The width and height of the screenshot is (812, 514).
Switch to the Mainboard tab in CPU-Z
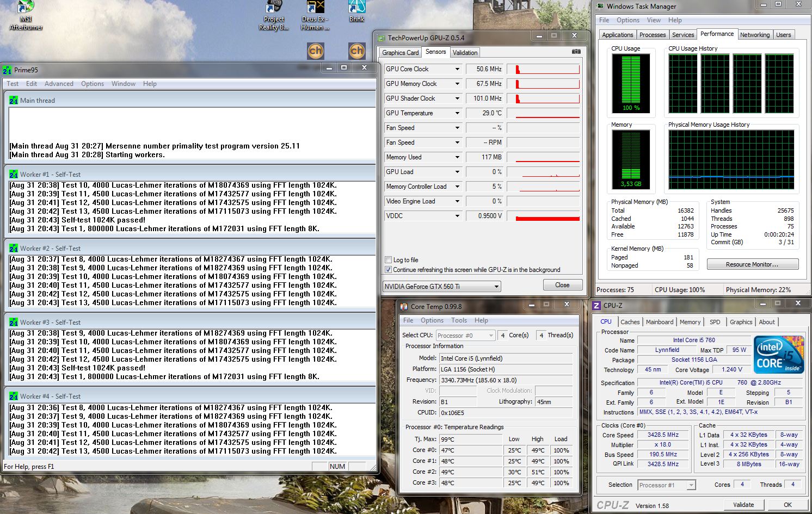(660, 322)
